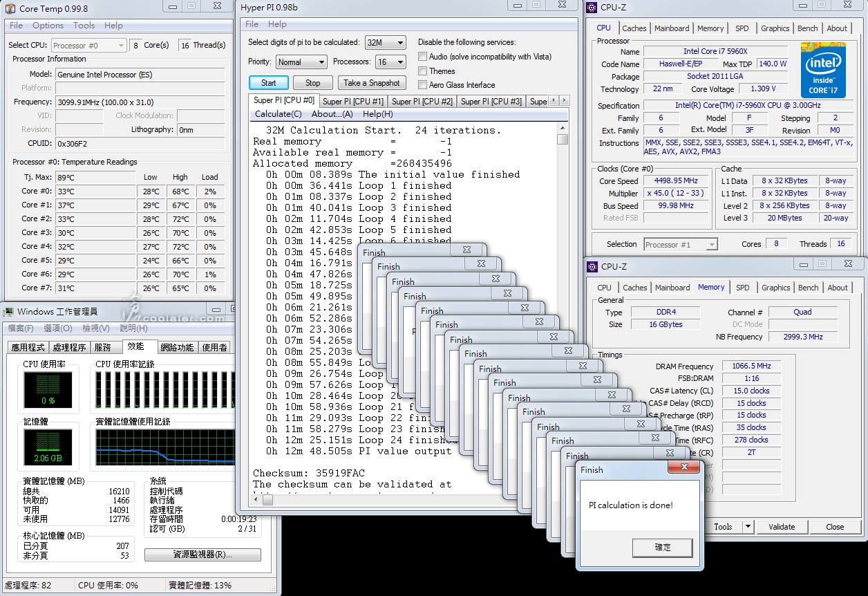The width and height of the screenshot is (868, 596).
Task: Click the Task Manager title bar icon
Action: click(x=9, y=312)
